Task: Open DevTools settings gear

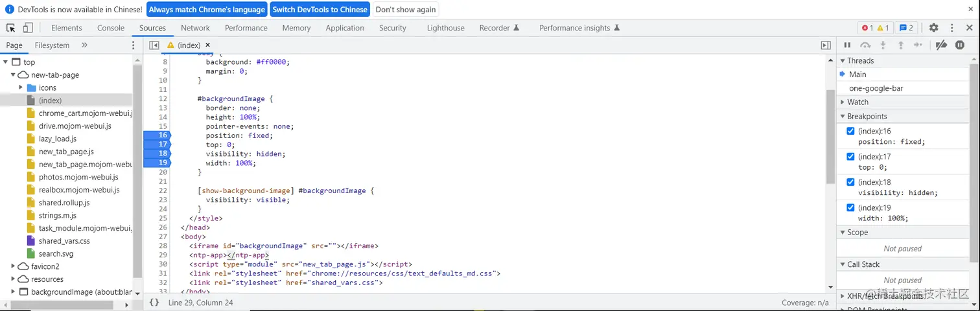Action: click(933, 28)
